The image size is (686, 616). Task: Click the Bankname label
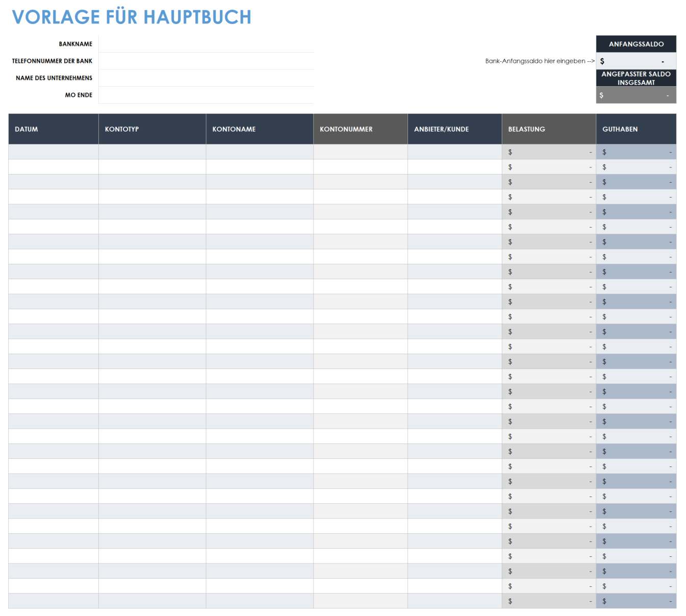[x=75, y=44]
